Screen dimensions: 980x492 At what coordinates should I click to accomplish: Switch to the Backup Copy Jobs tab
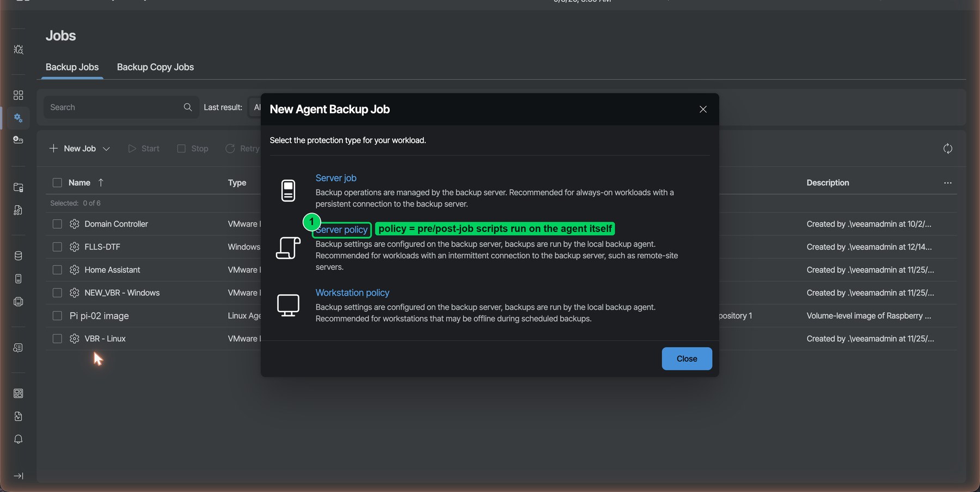coord(155,67)
